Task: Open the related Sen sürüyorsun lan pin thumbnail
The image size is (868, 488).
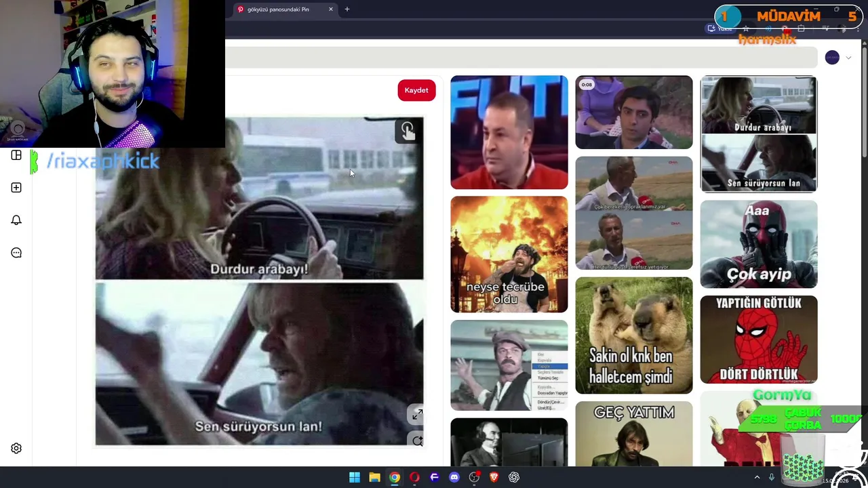Action: pos(759,134)
